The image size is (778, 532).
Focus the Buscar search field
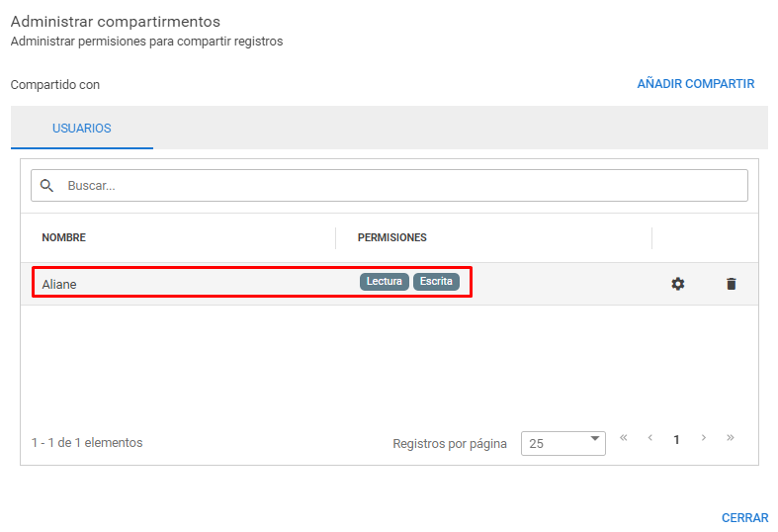tap(389, 186)
